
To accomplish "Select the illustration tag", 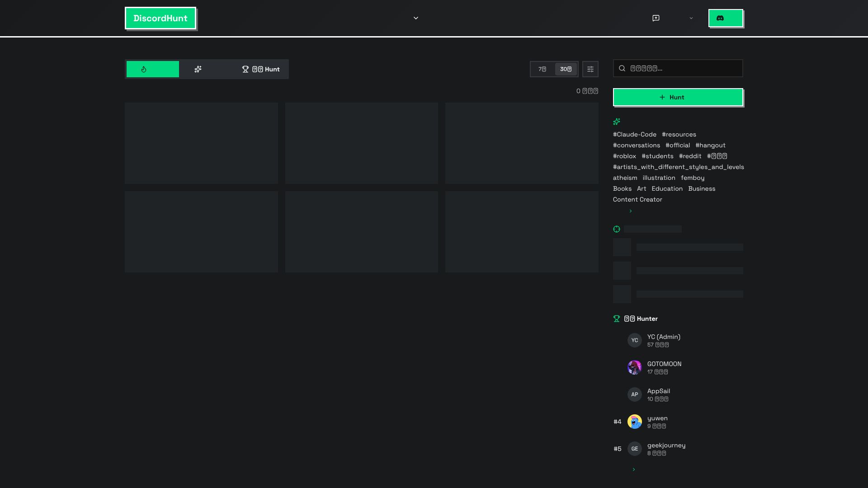I will coord(659,178).
